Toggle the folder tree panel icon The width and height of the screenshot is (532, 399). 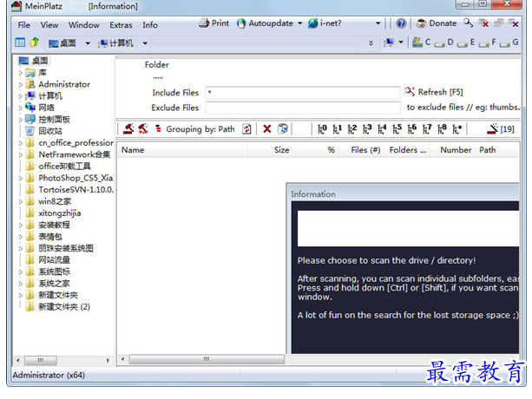coord(20,43)
